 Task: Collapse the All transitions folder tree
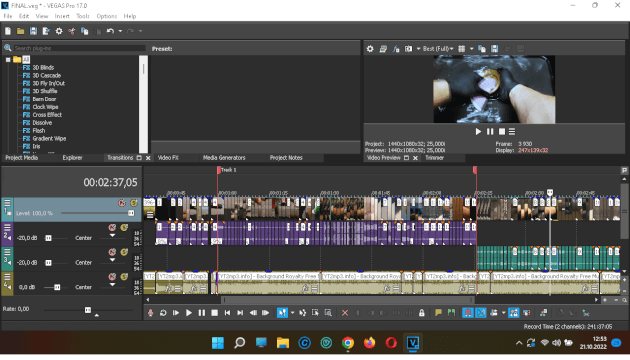pyautogui.click(x=8, y=59)
